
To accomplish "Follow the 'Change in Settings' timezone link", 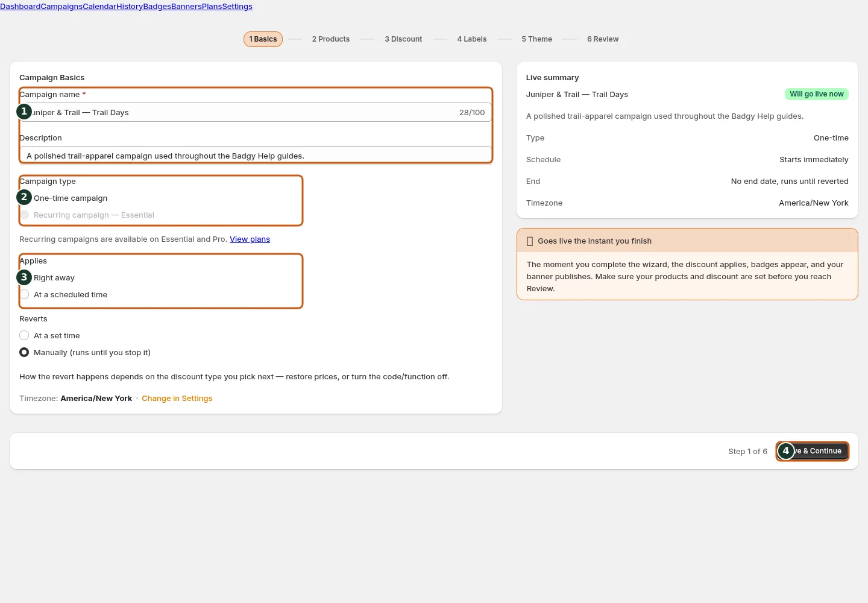I will tap(177, 399).
